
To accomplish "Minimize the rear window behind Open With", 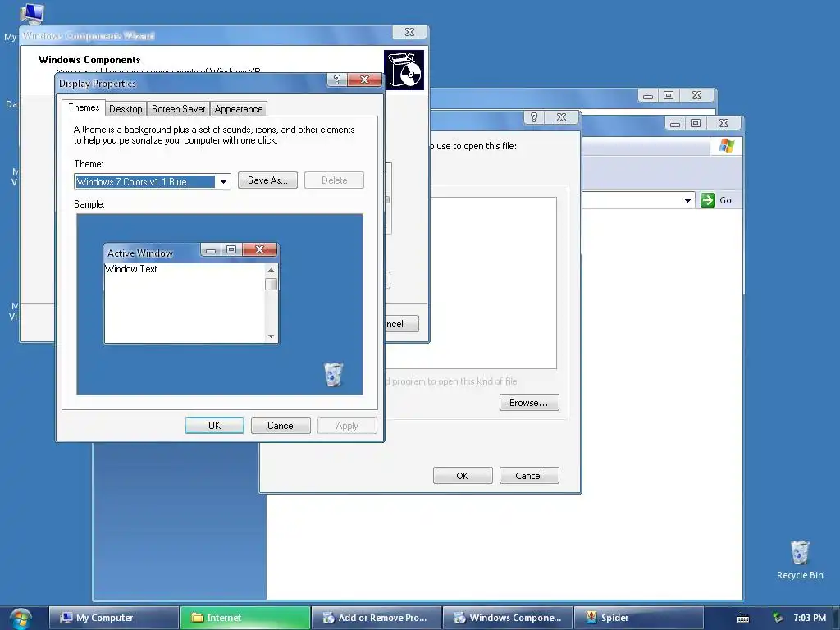I will coord(648,96).
